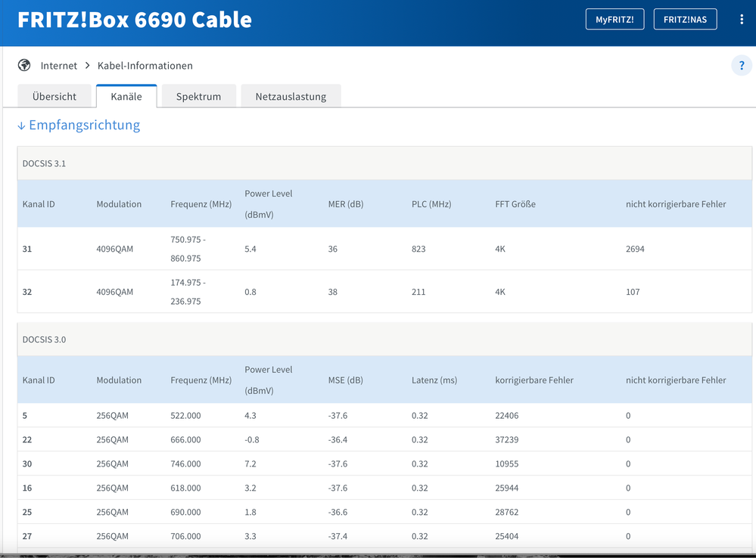Image resolution: width=756 pixels, height=558 pixels.
Task: Click frequency 706.000
Action: [x=185, y=536]
